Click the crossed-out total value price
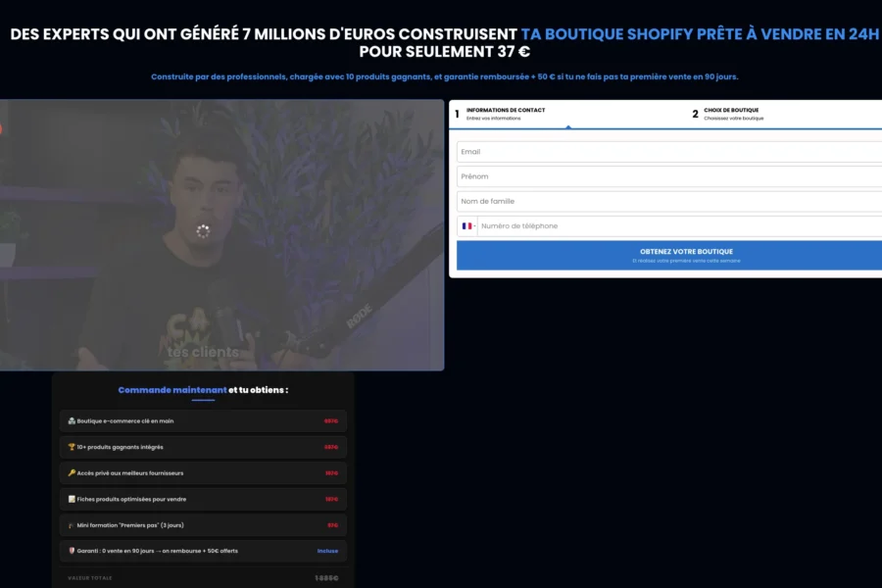Image resolution: width=882 pixels, height=588 pixels. [x=326, y=578]
